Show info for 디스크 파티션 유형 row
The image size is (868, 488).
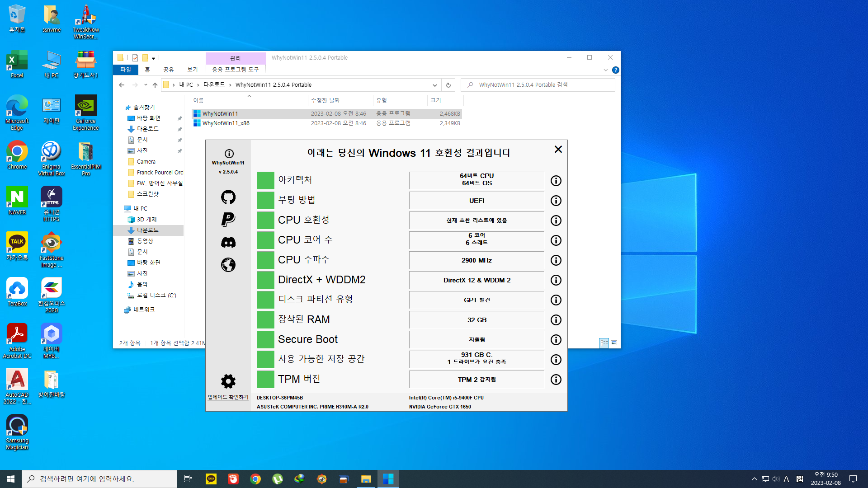tap(556, 300)
